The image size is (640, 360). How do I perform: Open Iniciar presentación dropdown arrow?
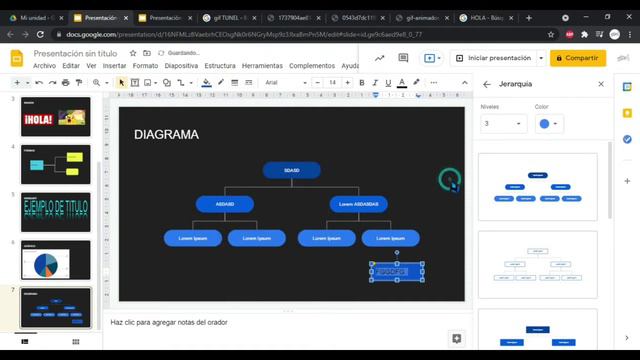coord(541,58)
